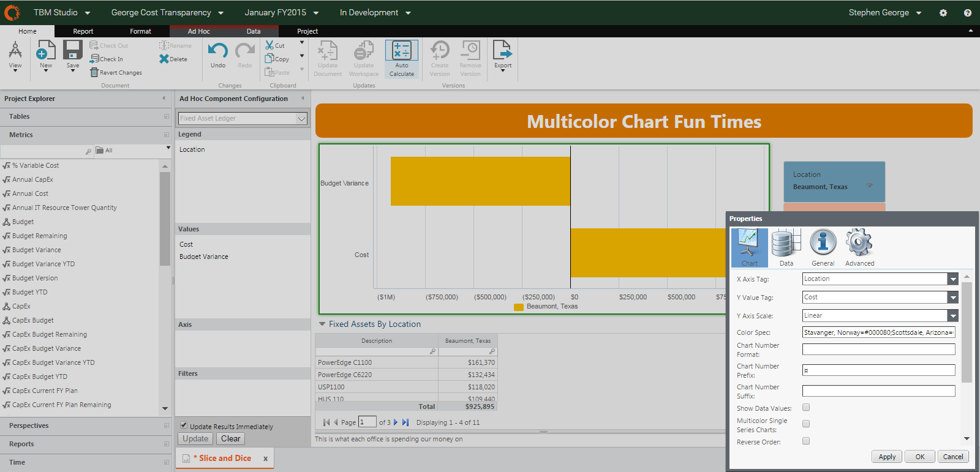The image size is (980, 472).
Task: Enable Multicolor Single Series Charts checkbox
Action: (806, 424)
